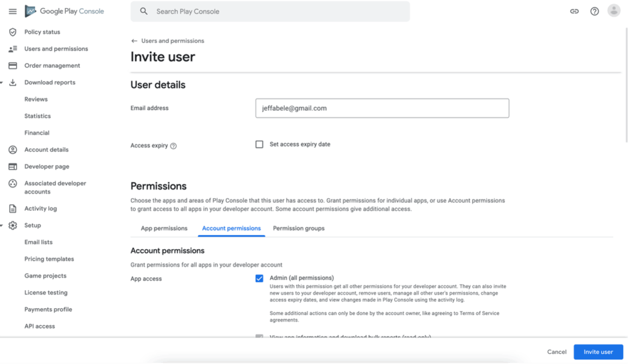This screenshot has height=364, width=630.
Task: Click the copy link icon in header
Action: coord(574,11)
